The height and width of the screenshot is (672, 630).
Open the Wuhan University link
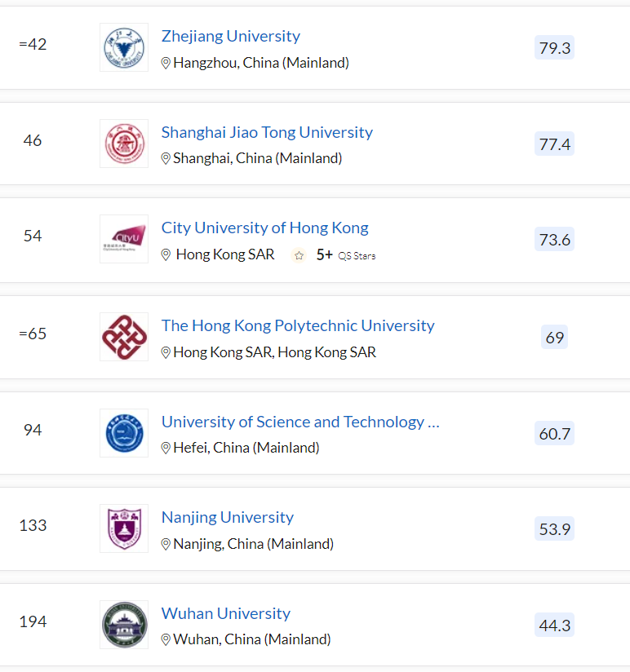[225, 613]
